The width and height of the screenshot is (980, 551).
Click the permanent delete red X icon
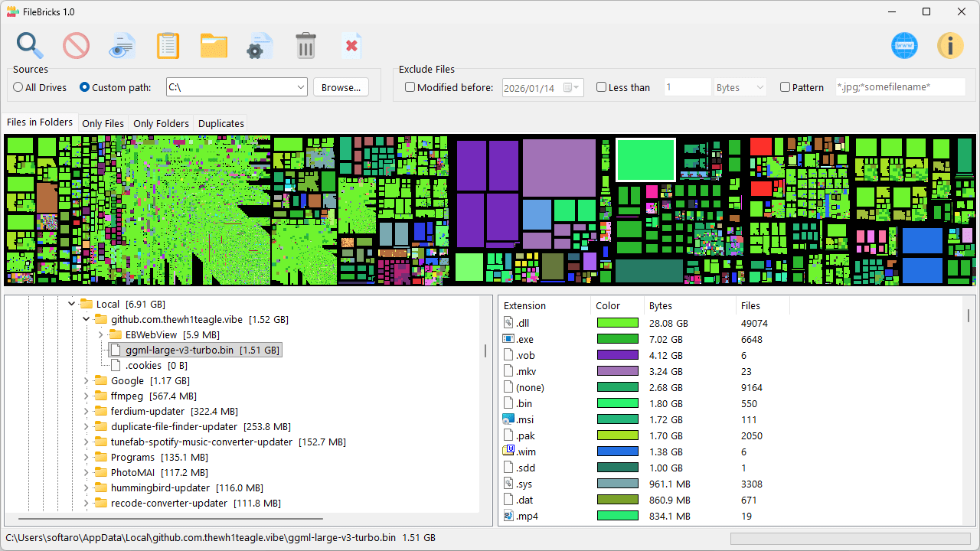(x=351, y=46)
